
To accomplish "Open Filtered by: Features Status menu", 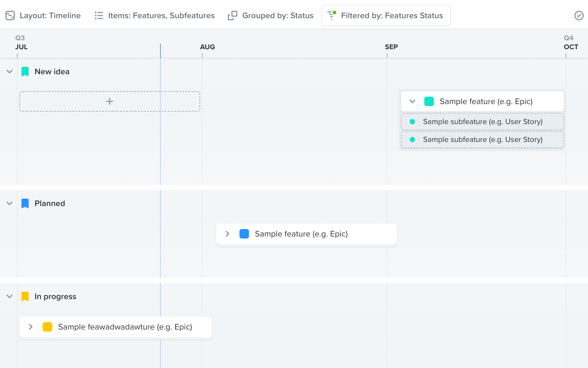I will coord(392,16).
